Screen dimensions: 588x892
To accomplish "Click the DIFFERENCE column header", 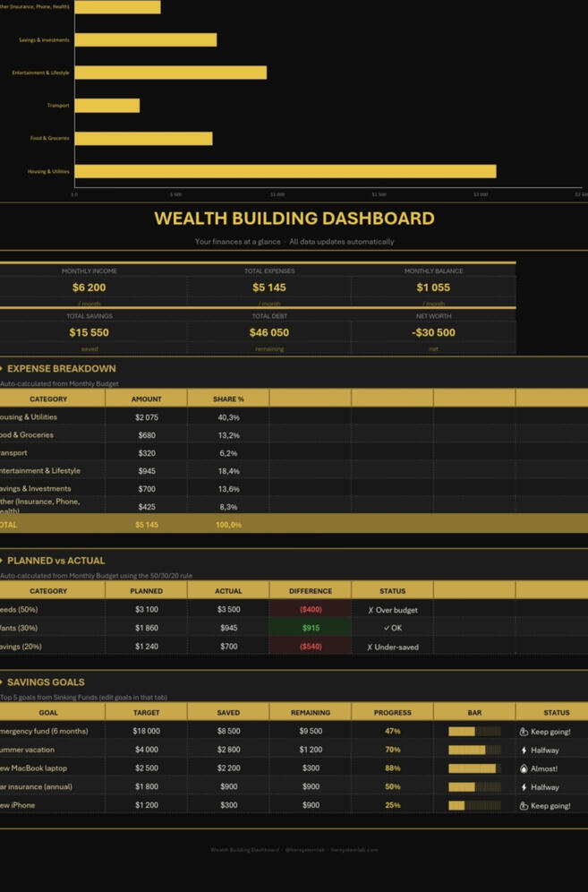I will (x=311, y=591).
